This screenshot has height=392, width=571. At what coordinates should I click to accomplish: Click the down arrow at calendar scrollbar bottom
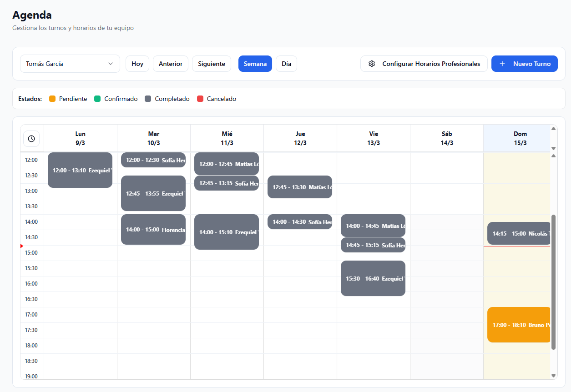click(x=553, y=376)
